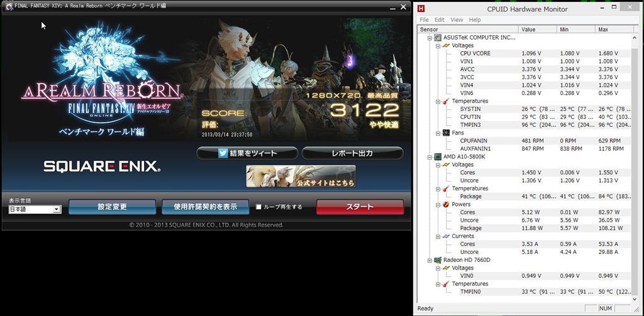Collapse the ASUSTeK Temperatures group
644x316 pixels.
tap(438, 101)
